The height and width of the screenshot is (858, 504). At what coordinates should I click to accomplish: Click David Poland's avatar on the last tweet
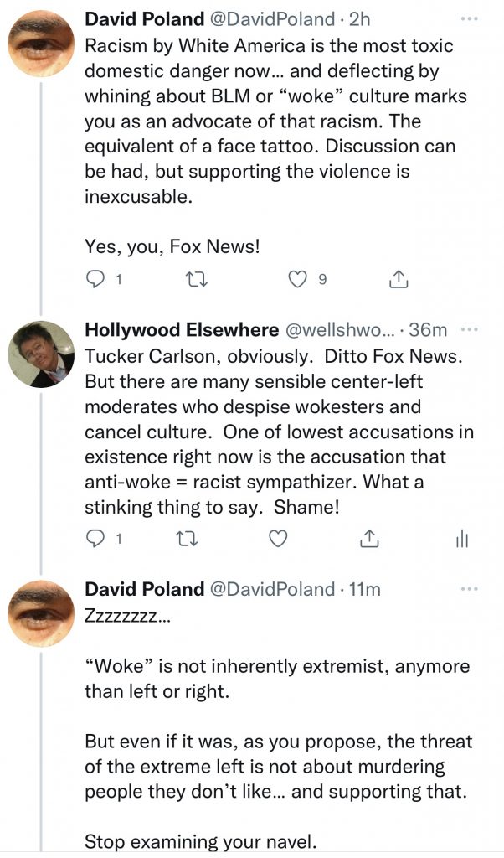[x=41, y=615]
